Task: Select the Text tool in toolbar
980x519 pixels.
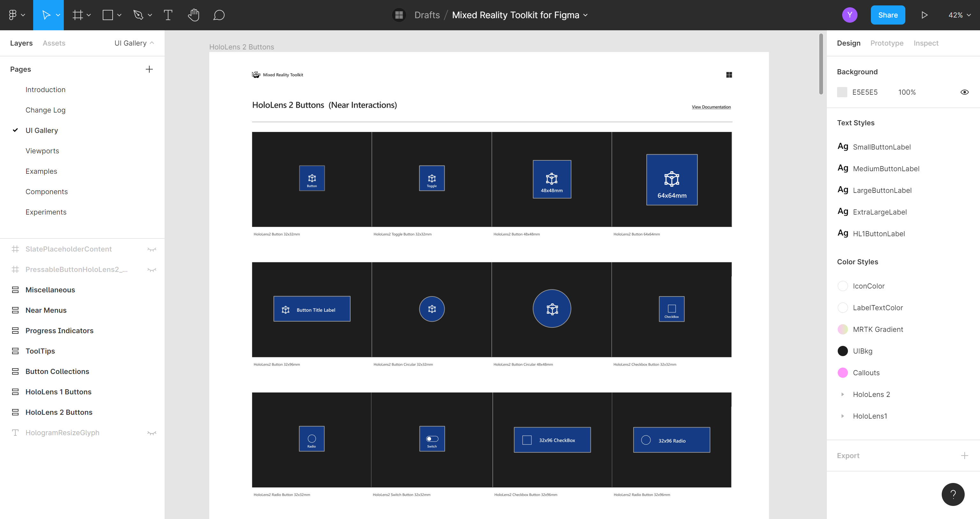Action: 167,15
